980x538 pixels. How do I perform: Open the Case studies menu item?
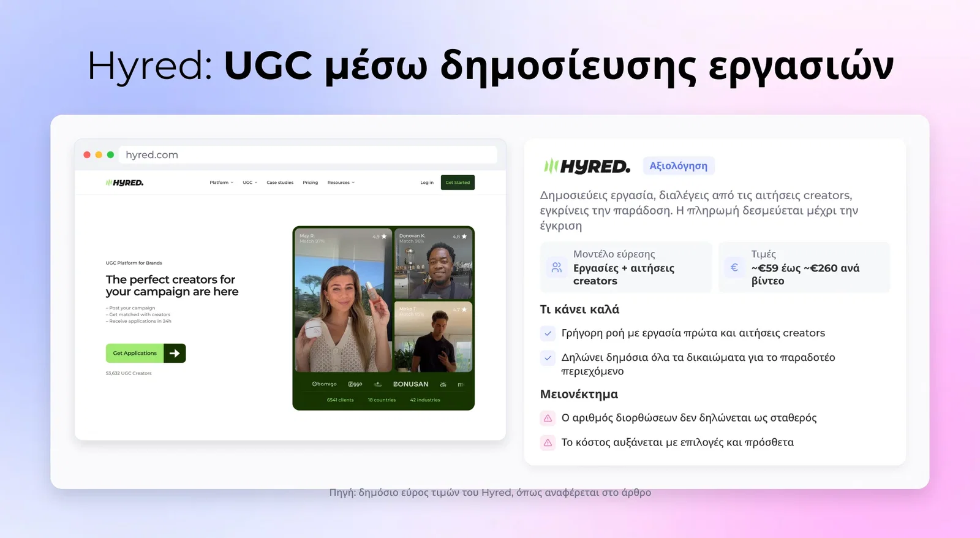pos(280,183)
